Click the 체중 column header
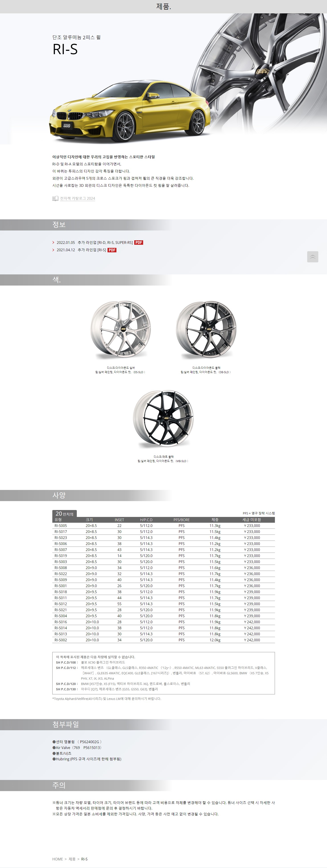Screen dimensions: 327x868 [x=215, y=520]
